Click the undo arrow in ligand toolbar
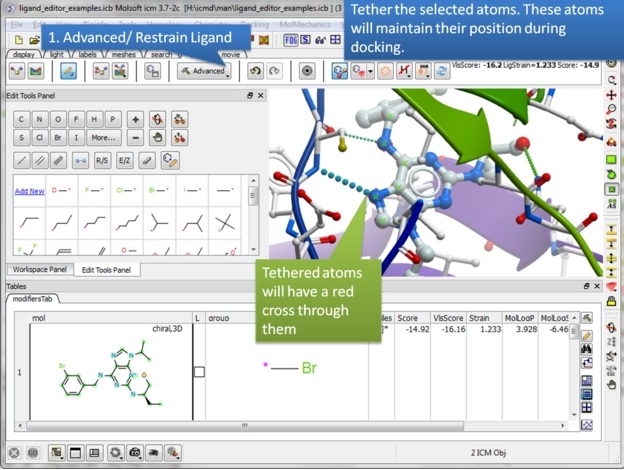 tap(254, 71)
